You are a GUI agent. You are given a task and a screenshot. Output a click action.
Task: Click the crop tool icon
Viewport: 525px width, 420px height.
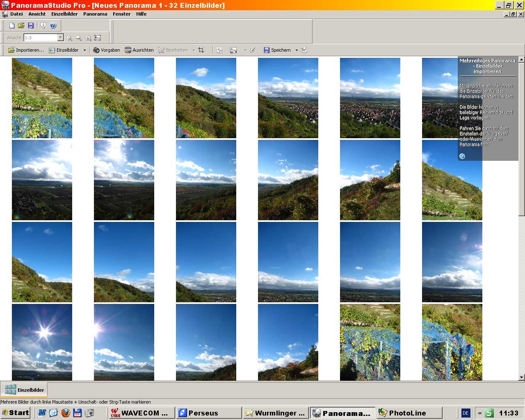(x=201, y=50)
